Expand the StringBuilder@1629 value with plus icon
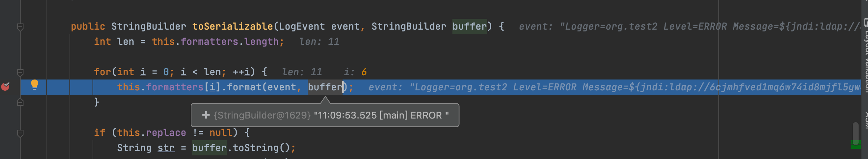Image resolution: width=868 pixels, height=159 pixels. [206, 115]
